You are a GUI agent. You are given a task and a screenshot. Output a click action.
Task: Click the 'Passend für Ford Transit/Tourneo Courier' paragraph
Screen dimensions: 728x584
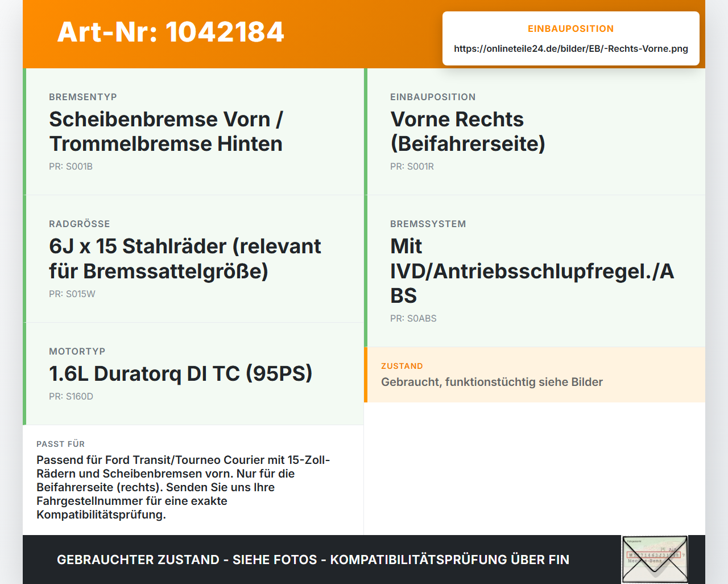click(x=183, y=487)
